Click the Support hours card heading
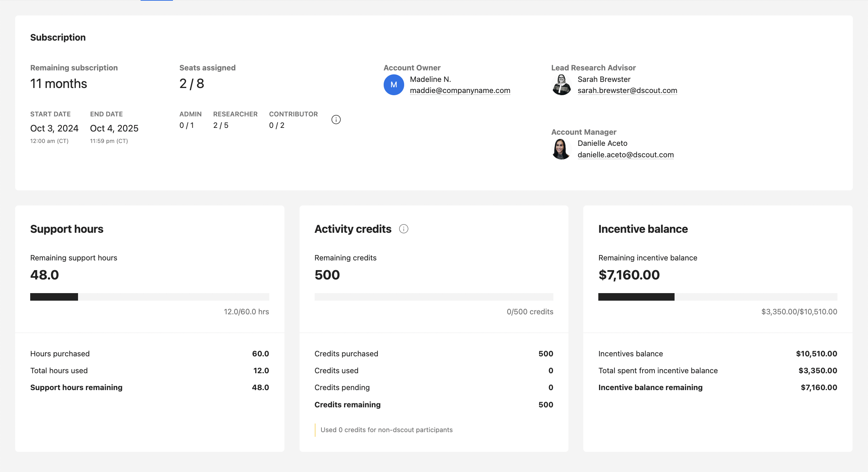This screenshot has width=868, height=472. coord(67,229)
